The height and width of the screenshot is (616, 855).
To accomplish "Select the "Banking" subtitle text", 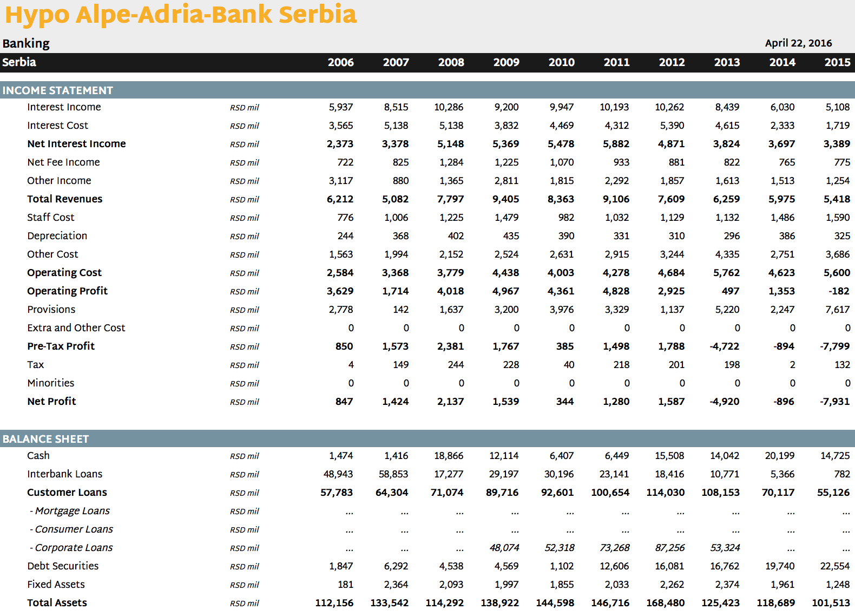I will [26, 43].
